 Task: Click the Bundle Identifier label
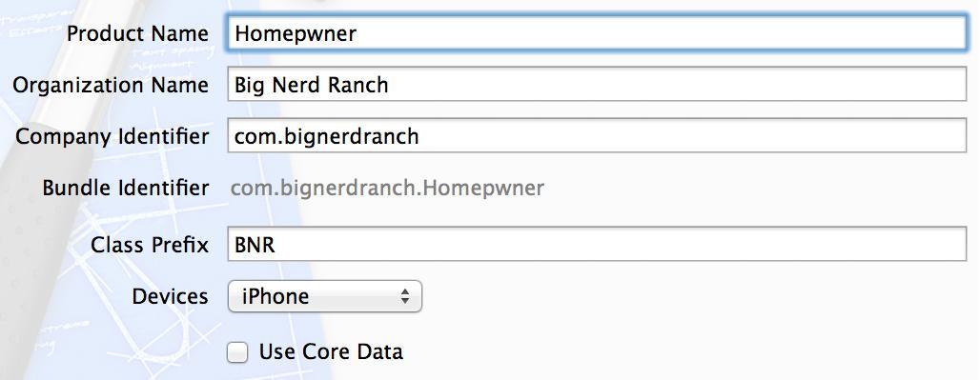126,188
